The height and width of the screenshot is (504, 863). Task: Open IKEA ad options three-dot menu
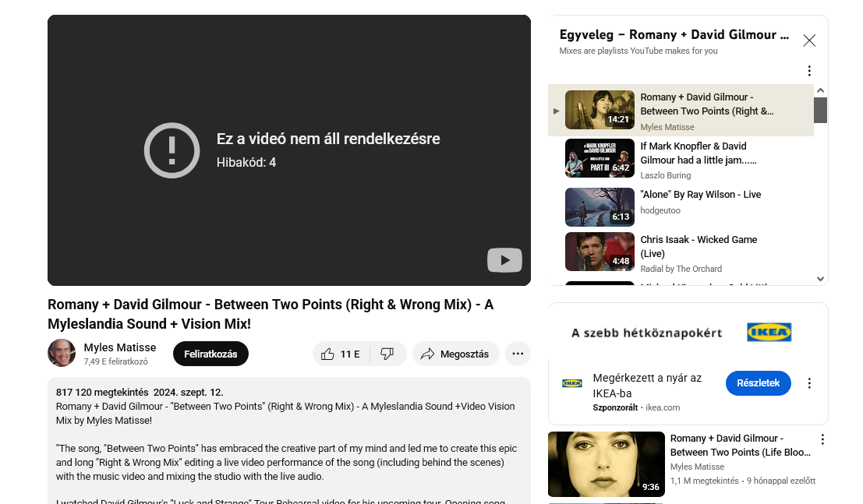(x=808, y=383)
